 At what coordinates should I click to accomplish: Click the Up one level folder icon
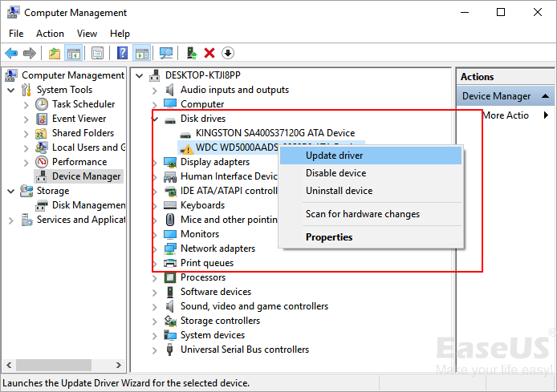coord(54,53)
